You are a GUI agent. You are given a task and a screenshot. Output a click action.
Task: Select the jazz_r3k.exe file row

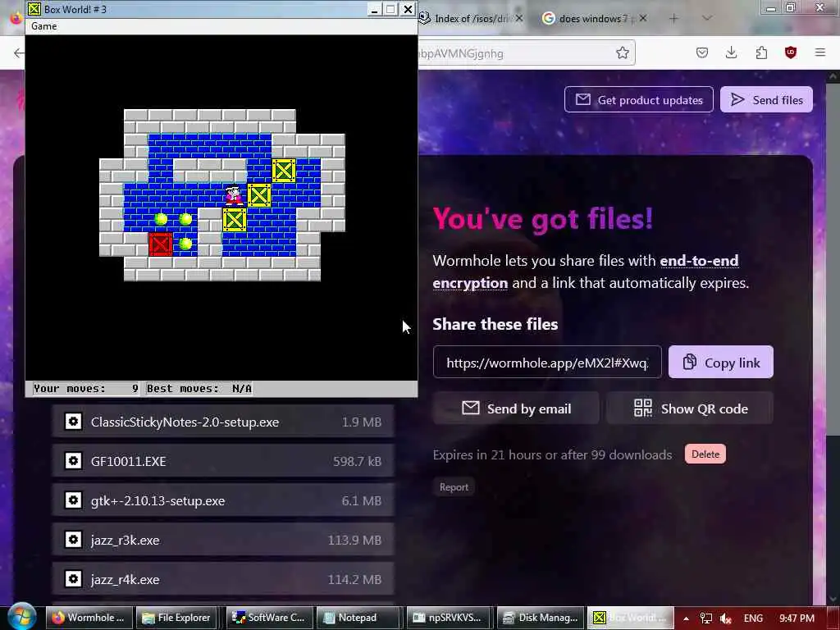click(x=223, y=540)
